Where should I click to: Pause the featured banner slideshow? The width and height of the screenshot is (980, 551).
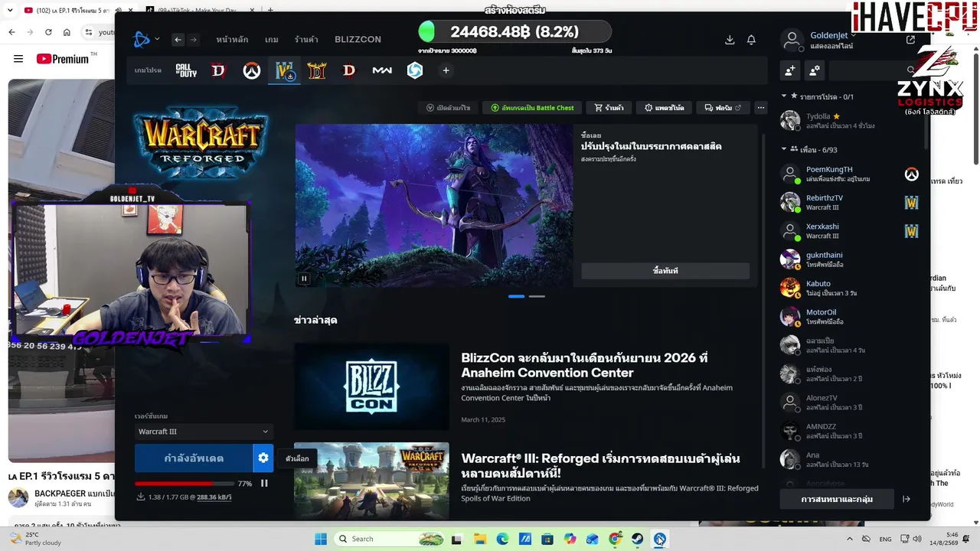(304, 279)
